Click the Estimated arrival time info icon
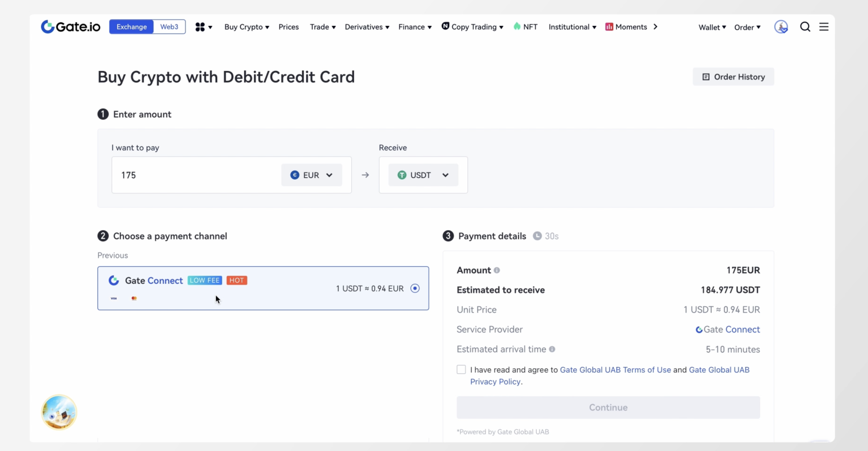 click(552, 349)
